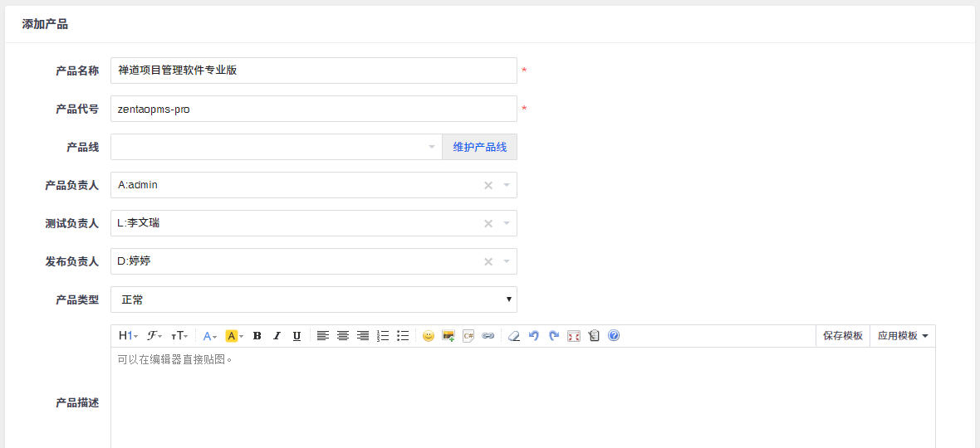Insert a code block with the C# icon
The width and height of the screenshot is (980, 448).
tap(468, 336)
